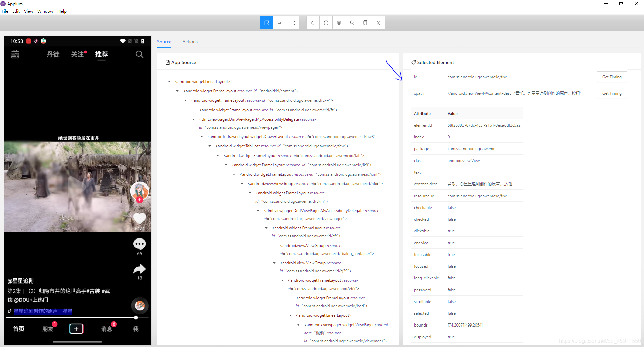Image resolution: width=644 pixels, height=347 pixels.
Task: Click Get Timing for xpath row
Action: [612, 93]
